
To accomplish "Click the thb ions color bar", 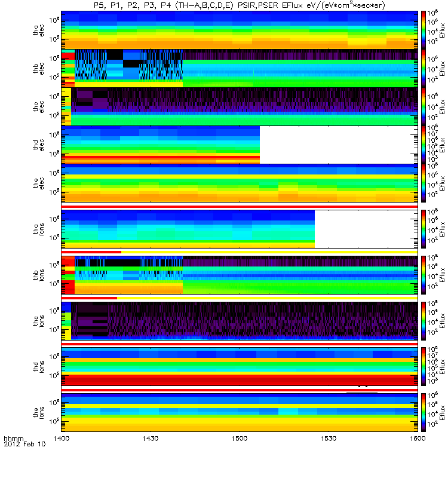I will click(x=424, y=275).
